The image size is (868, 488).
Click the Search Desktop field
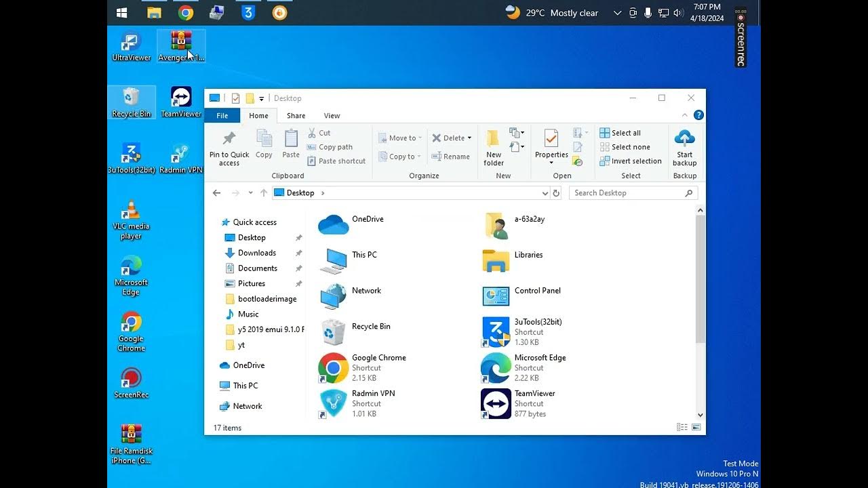click(633, 193)
